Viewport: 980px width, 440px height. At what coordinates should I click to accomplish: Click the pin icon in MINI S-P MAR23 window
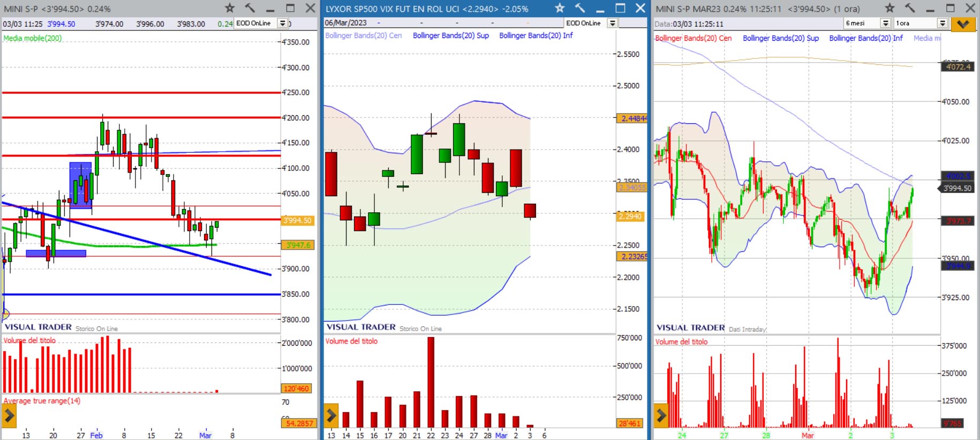910,8
